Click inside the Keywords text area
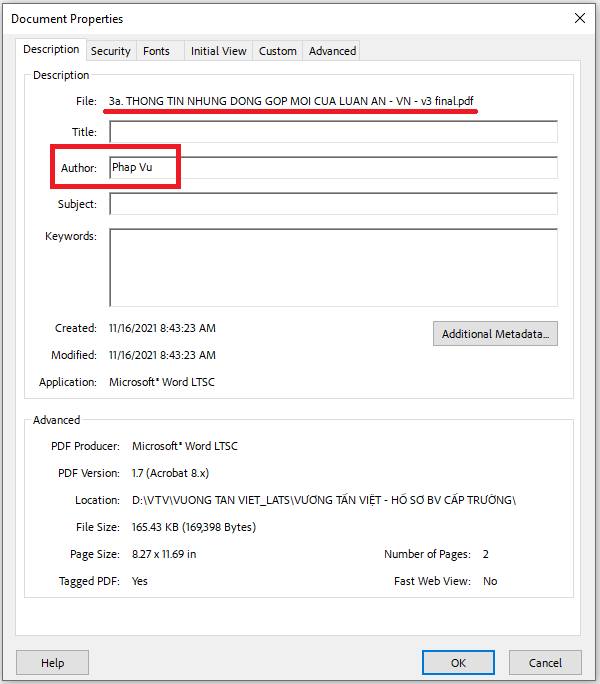The height and width of the screenshot is (684, 600). click(x=333, y=267)
